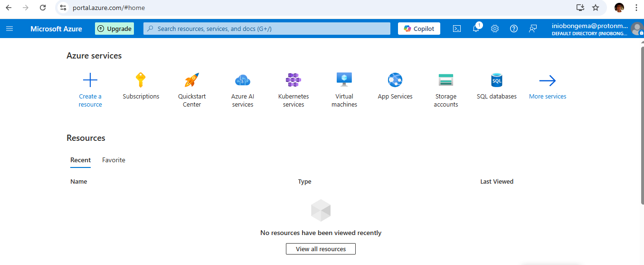Click the SQL databases label text
644x265 pixels.
coord(497,97)
